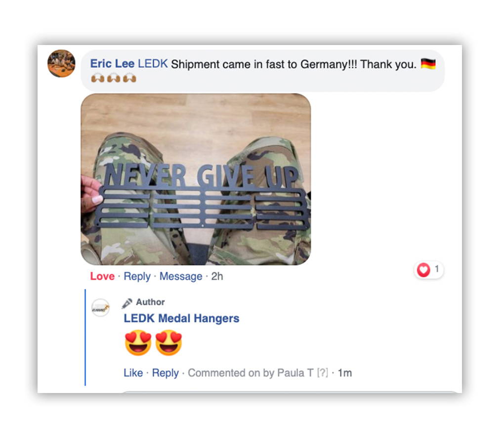Open the 2h comment timestamp
504x443 pixels.
pyautogui.click(x=217, y=276)
